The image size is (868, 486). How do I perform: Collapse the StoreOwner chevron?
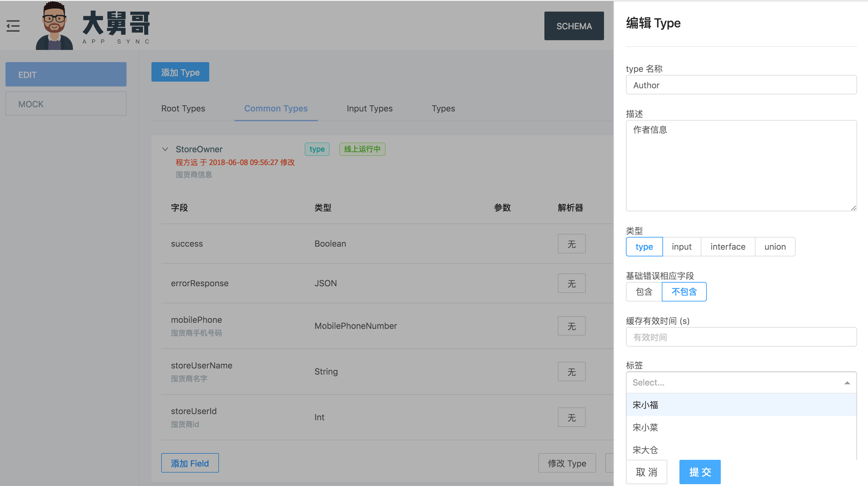165,149
